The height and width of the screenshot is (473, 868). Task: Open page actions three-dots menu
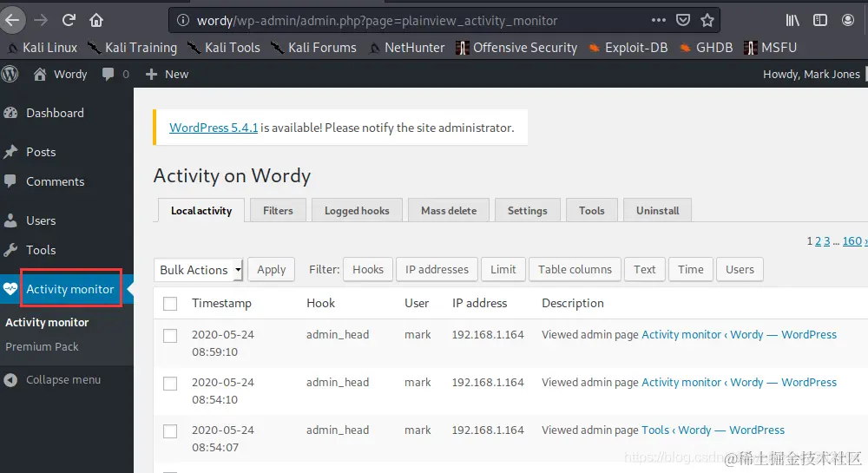point(659,21)
